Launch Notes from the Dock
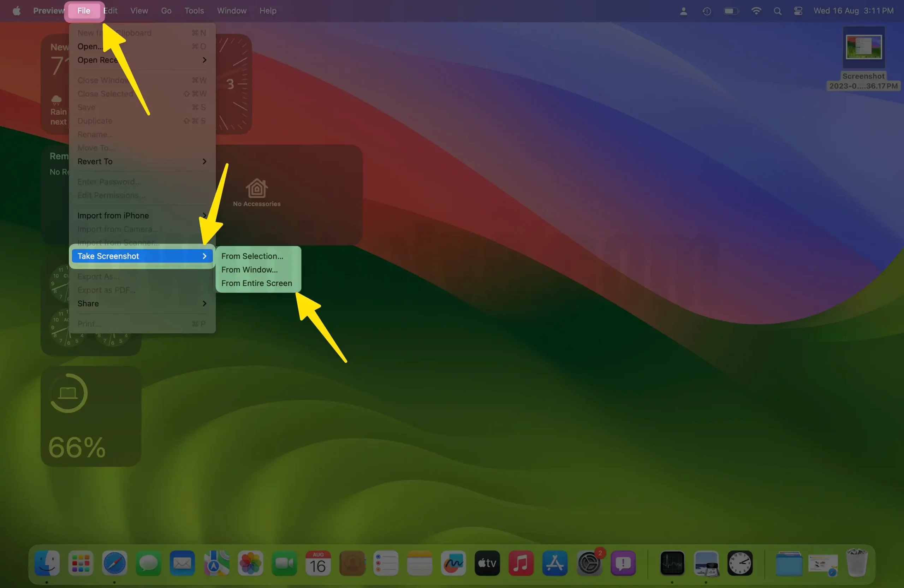Screen dimensions: 904x588 tap(419, 563)
